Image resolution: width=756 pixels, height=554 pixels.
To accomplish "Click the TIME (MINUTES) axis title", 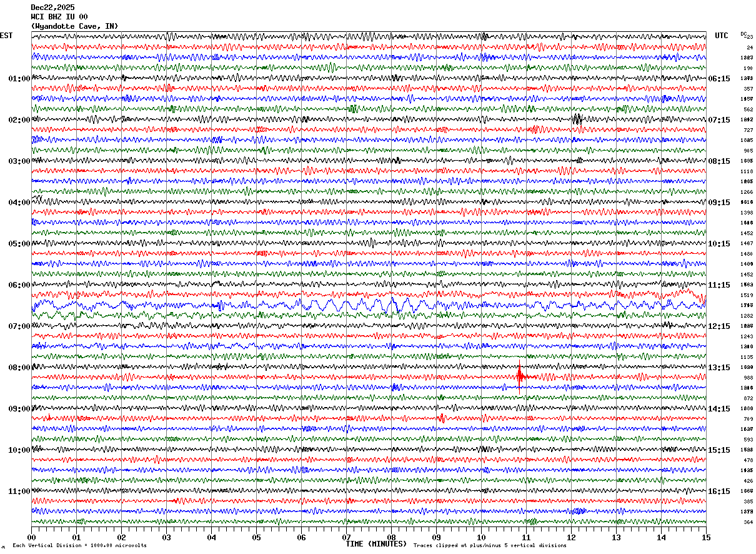I will (376, 544).
